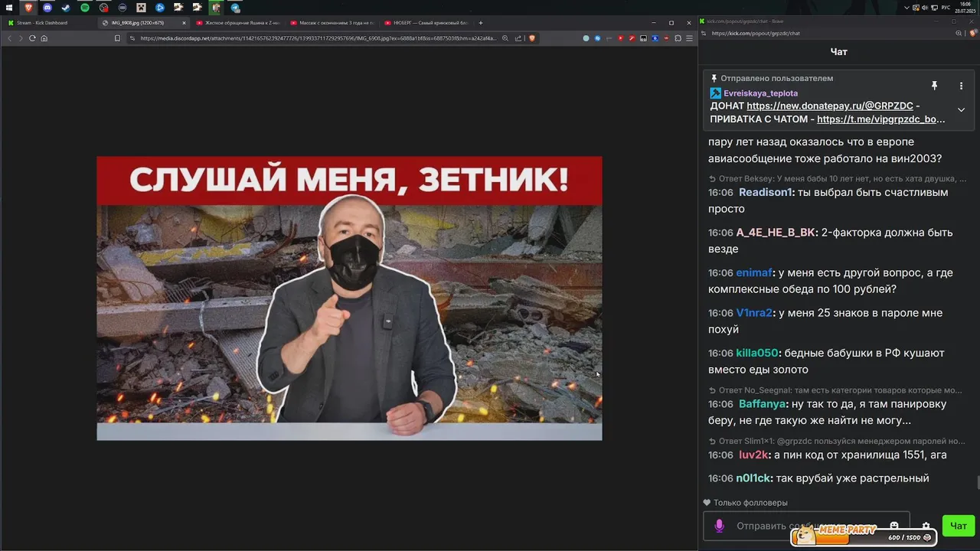The width and height of the screenshot is (980, 551).
Task: Open the emoji picker in chat
Action: [x=893, y=526]
